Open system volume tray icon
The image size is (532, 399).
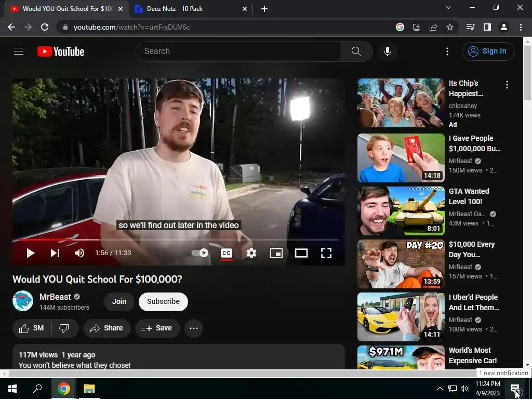click(x=464, y=389)
